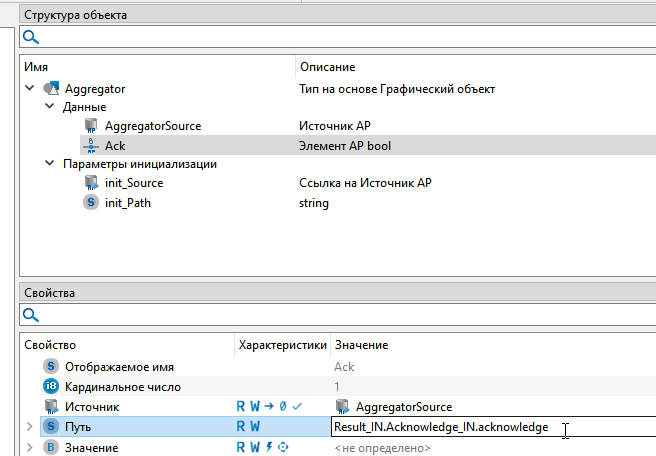Collapse the Данные group

point(49,107)
